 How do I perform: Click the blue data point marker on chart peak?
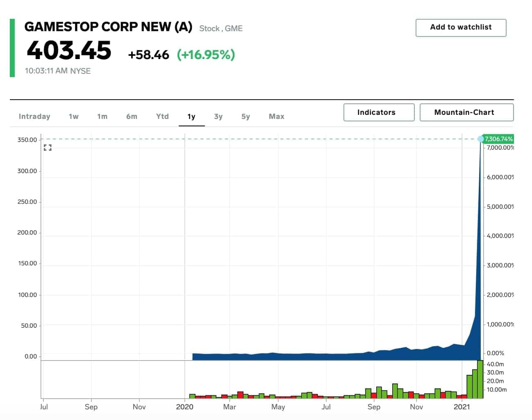tap(481, 139)
